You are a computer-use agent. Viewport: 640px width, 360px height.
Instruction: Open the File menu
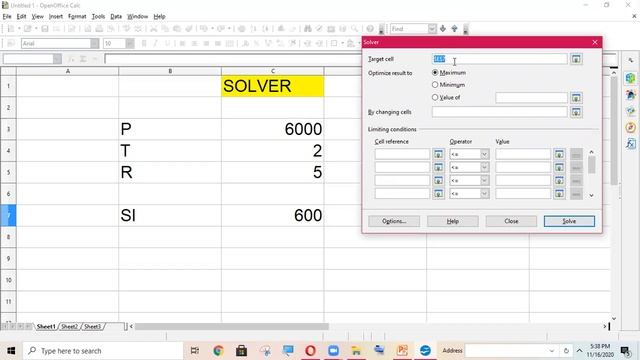7,16
